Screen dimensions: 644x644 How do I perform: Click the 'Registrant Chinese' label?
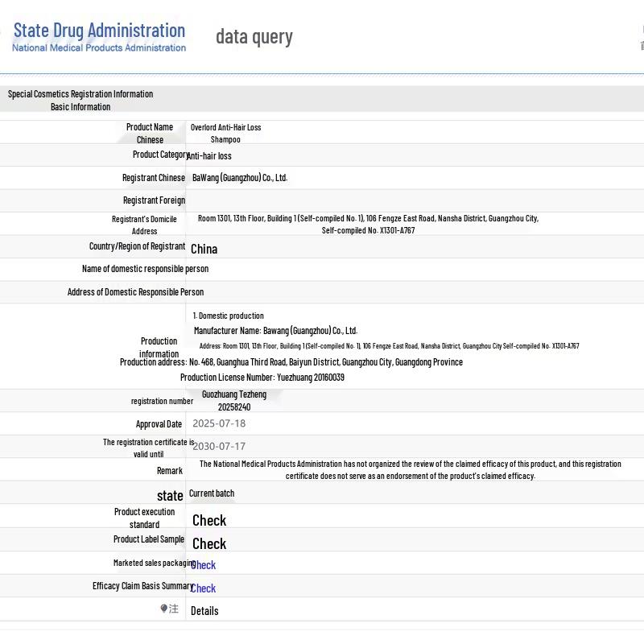click(154, 178)
